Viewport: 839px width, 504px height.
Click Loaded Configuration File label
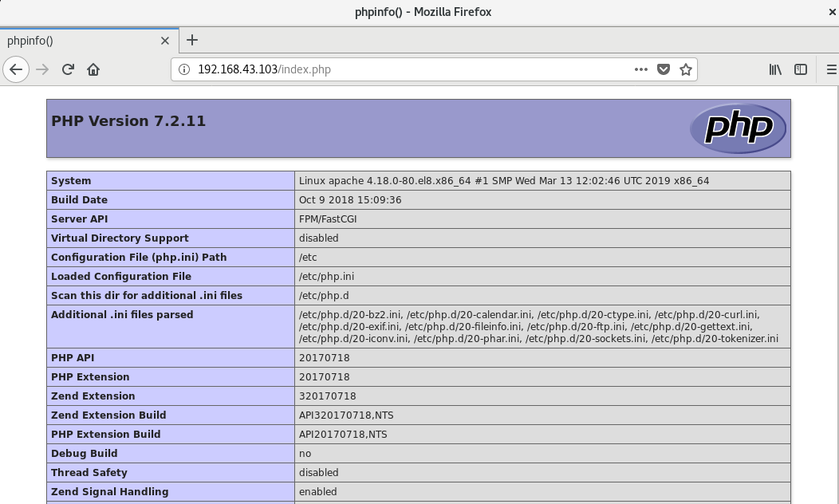coord(121,277)
